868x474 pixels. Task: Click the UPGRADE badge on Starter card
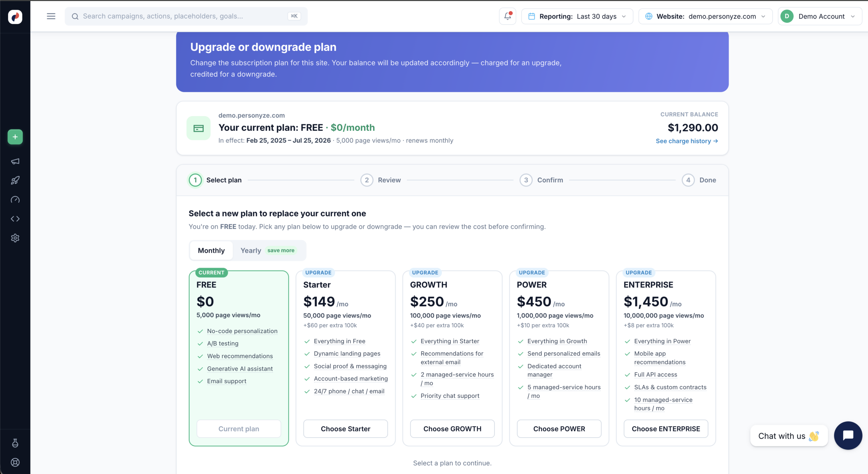tap(318, 273)
